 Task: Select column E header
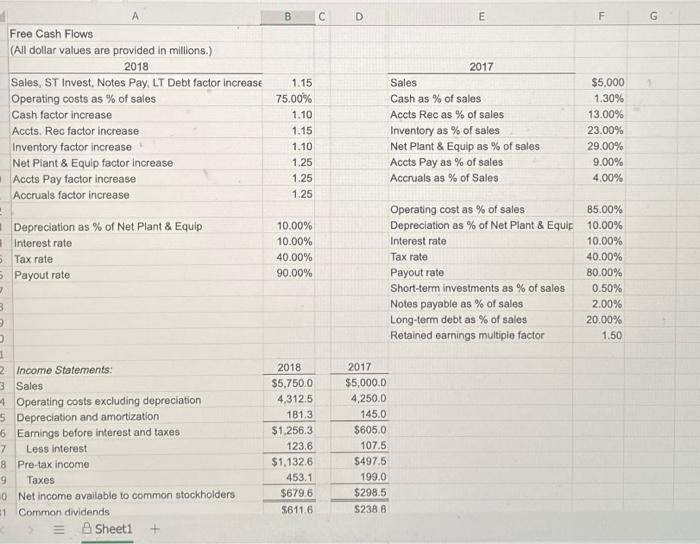[x=481, y=17]
